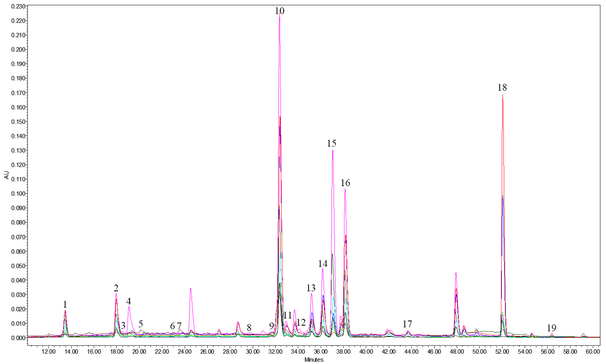Screen dimensions: 606x364
Task: Click peak label 1
Action: click(x=65, y=305)
